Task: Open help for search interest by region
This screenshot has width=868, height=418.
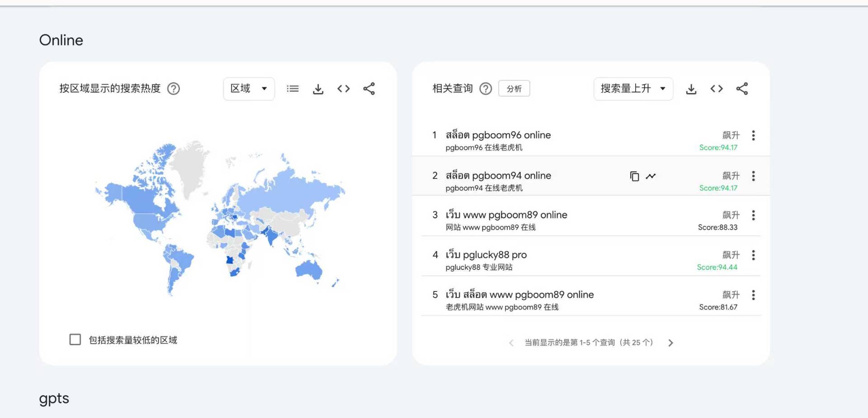Action: point(174,89)
